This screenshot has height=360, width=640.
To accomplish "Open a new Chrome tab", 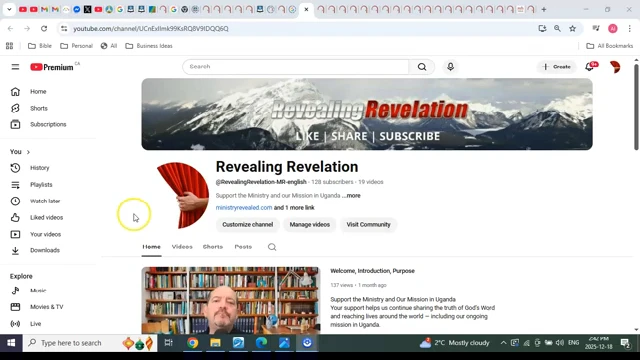I will [544, 9].
